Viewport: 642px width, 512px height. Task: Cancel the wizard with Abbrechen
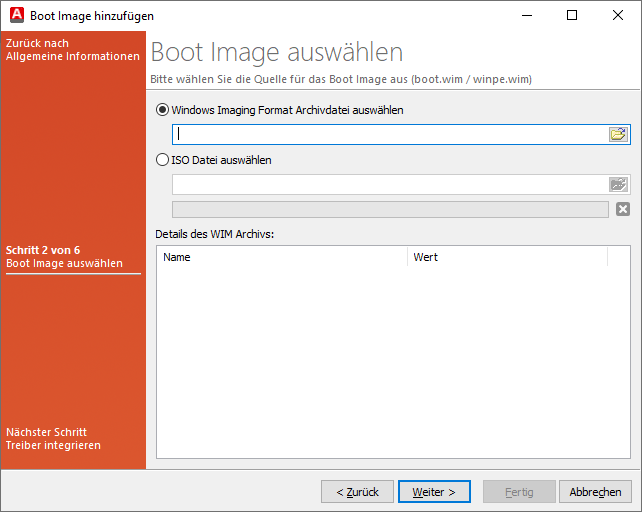pyautogui.click(x=595, y=492)
